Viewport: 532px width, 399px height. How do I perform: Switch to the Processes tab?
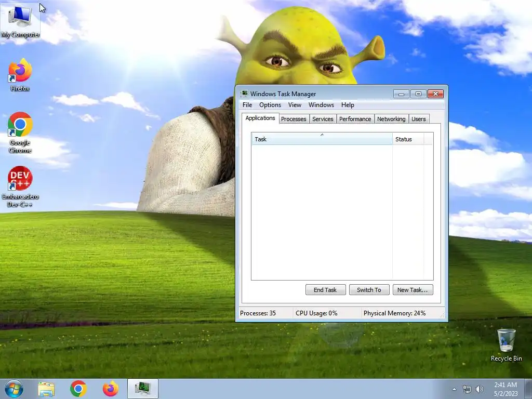point(294,119)
